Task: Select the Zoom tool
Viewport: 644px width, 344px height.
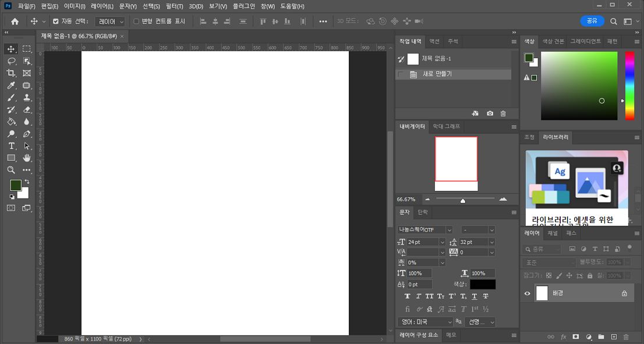Action: click(x=11, y=170)
